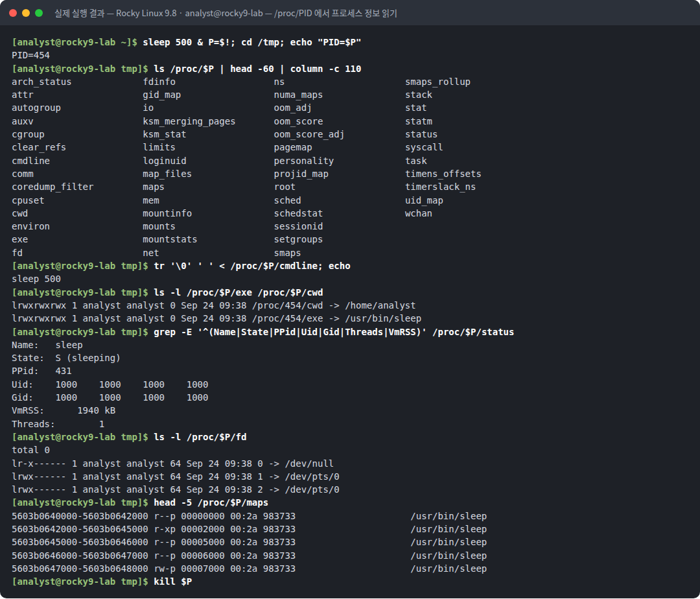Click the PPid value '431'
This screenshot has width=700, height=599.
click(64, 371)
